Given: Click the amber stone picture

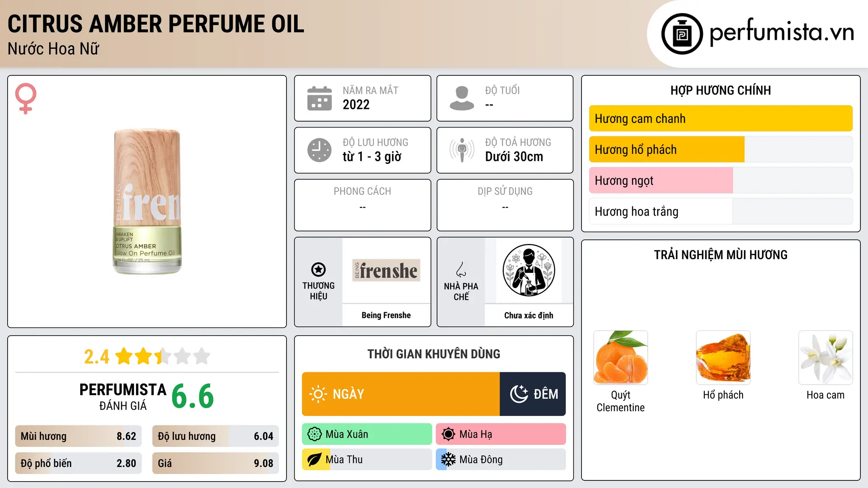Looking at the screenshot, I should click(x=723, y=358).
